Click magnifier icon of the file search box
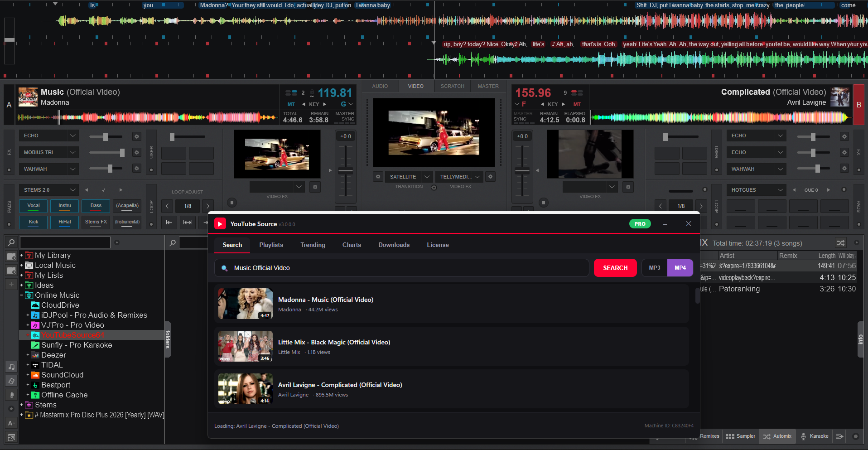This screenshot has width=868, height=450. (173, 243)
